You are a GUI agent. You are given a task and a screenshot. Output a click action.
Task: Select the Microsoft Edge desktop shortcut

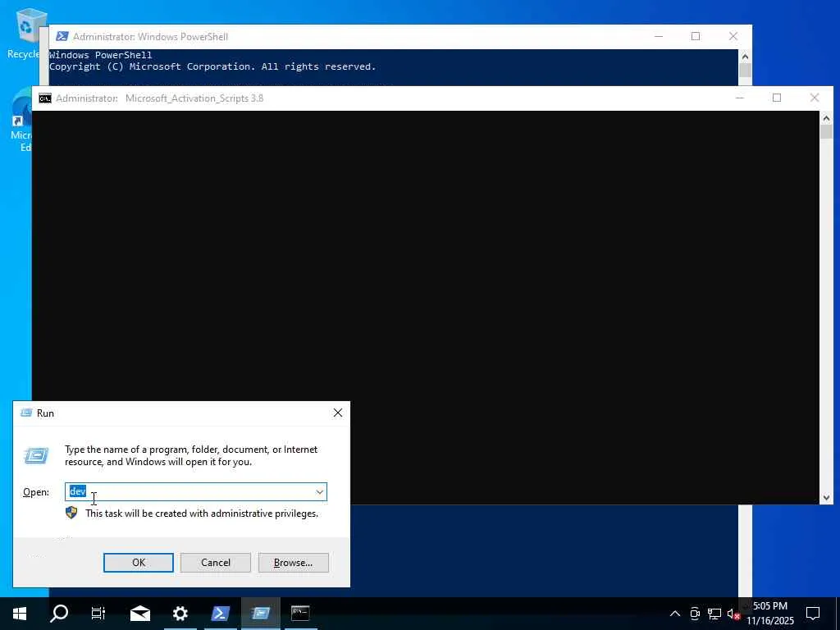coord(21,121)
